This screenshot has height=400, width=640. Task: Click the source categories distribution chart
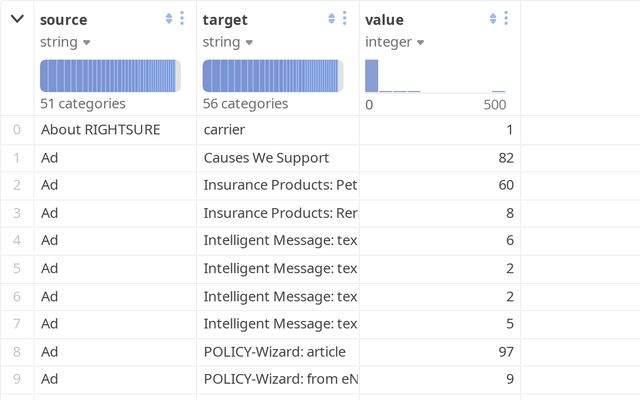(x=110, y=76)
